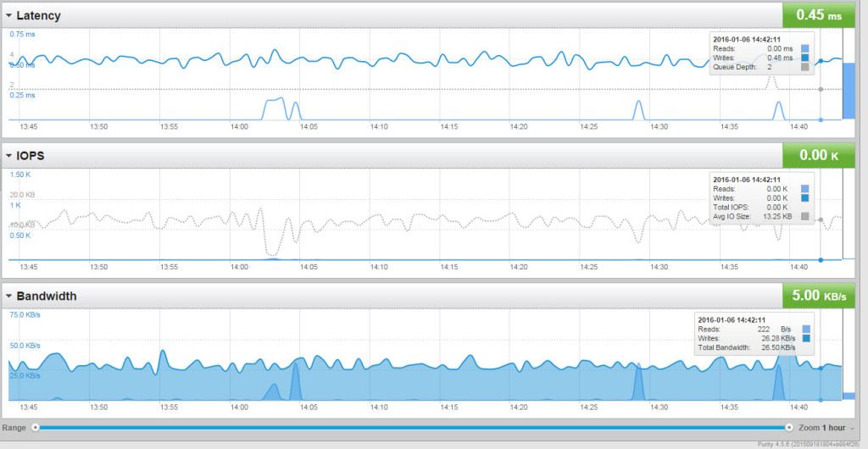Click the 20.0 KB y-axis label
Viewport: 868px width, 449px height.
coord(23,195)
